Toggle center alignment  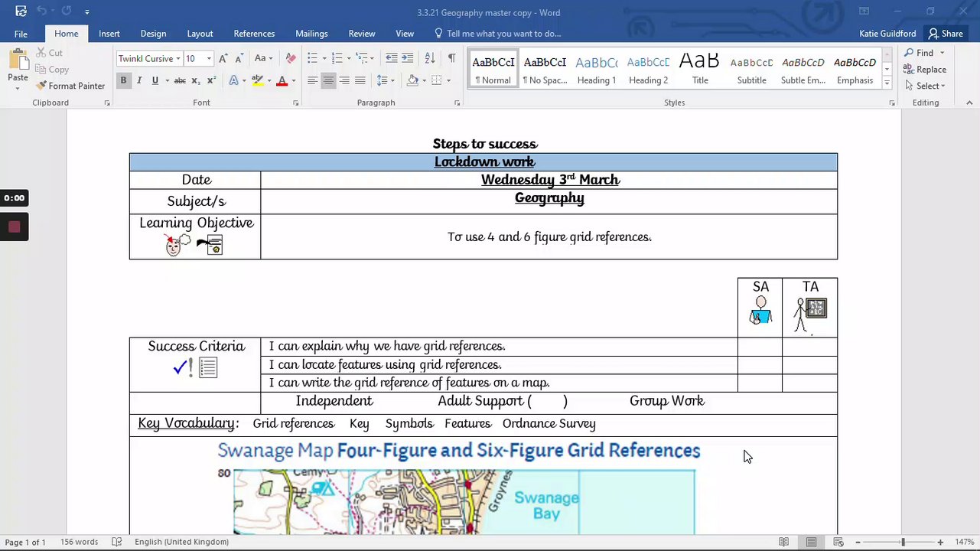click(x=328, y=80)
